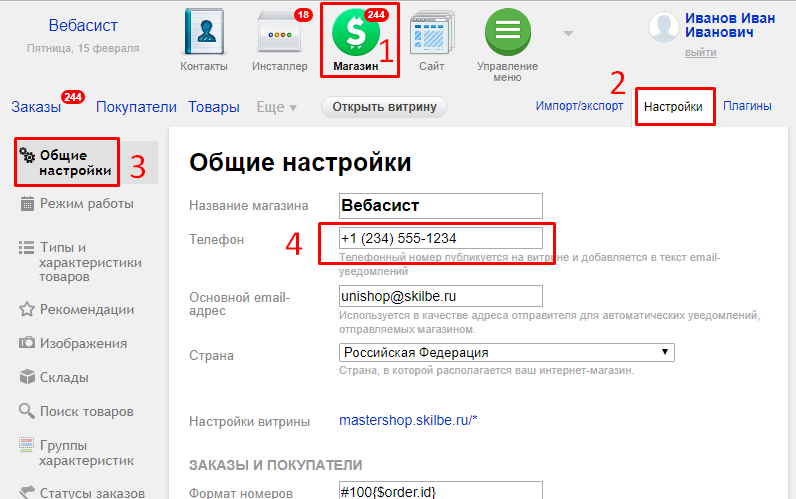The height and width of the screenshot is (499, 796).
Task: Click the выйти logout link
Action: [x=700, y=52]
